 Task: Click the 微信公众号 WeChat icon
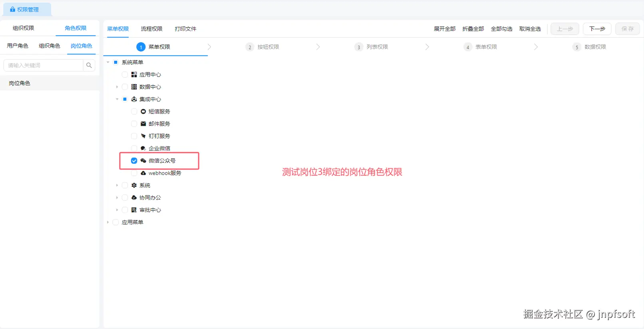coord(143,161)
